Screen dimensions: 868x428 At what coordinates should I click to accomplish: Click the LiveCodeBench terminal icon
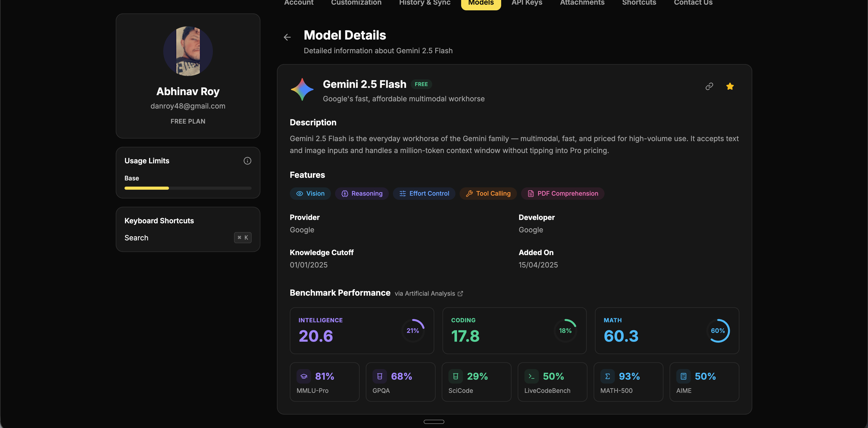click(531, 376)
